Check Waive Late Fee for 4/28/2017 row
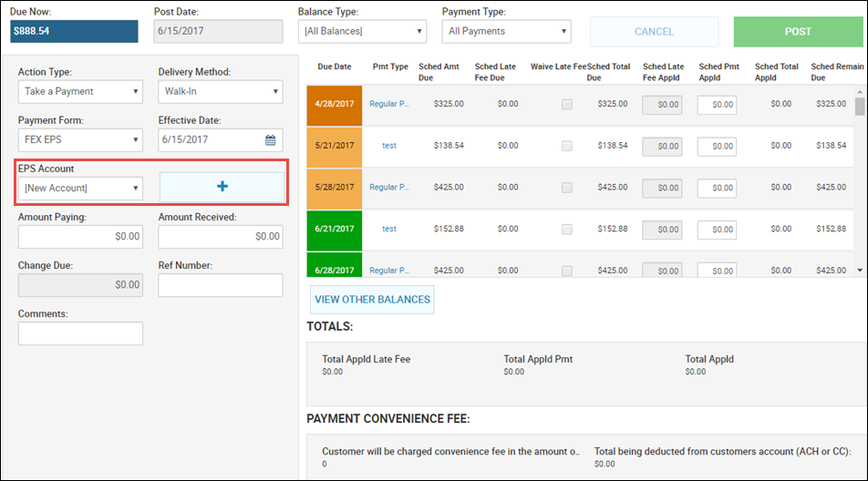 click(x=567, y=104)
